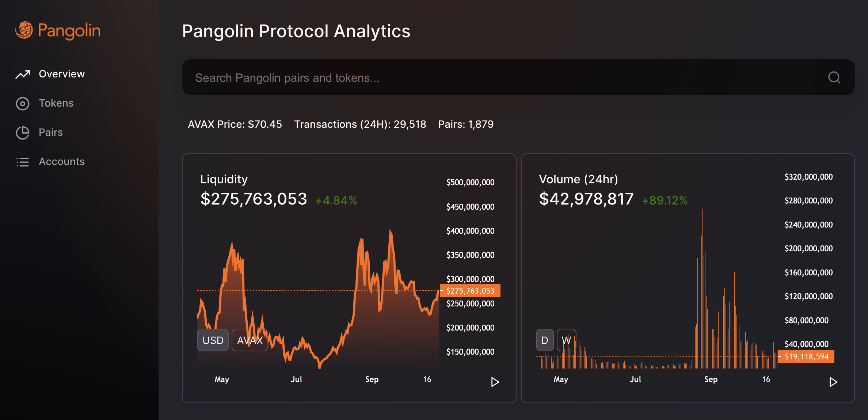
Task: Select weekly W volume view
Action: 566,340
